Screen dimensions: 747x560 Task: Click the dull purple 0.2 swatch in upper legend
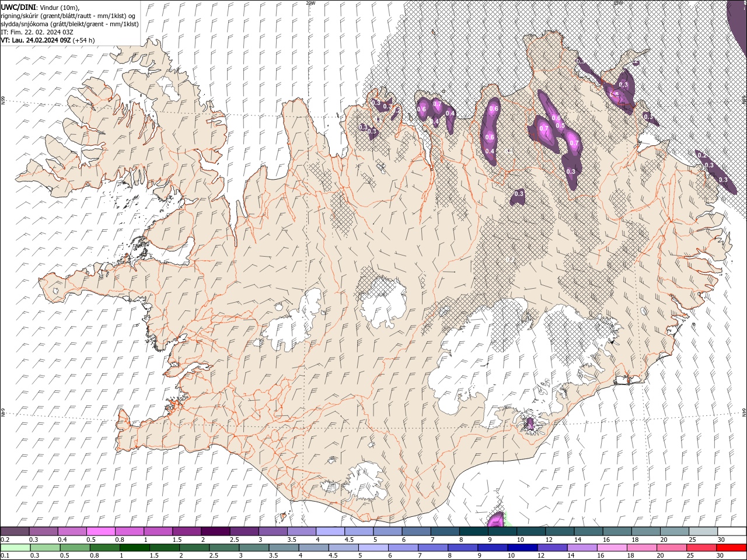(x=15, y=531)
